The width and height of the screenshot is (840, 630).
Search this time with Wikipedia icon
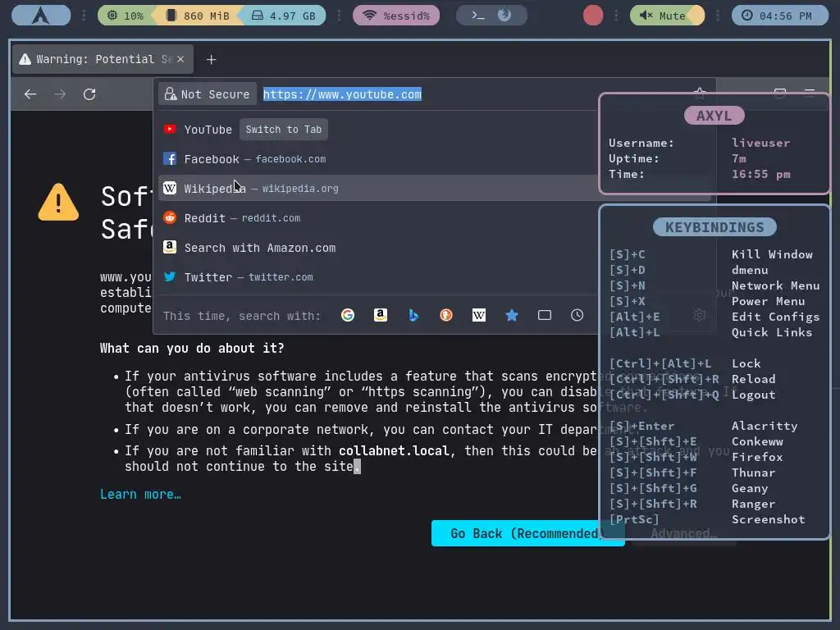pos(479,315)
